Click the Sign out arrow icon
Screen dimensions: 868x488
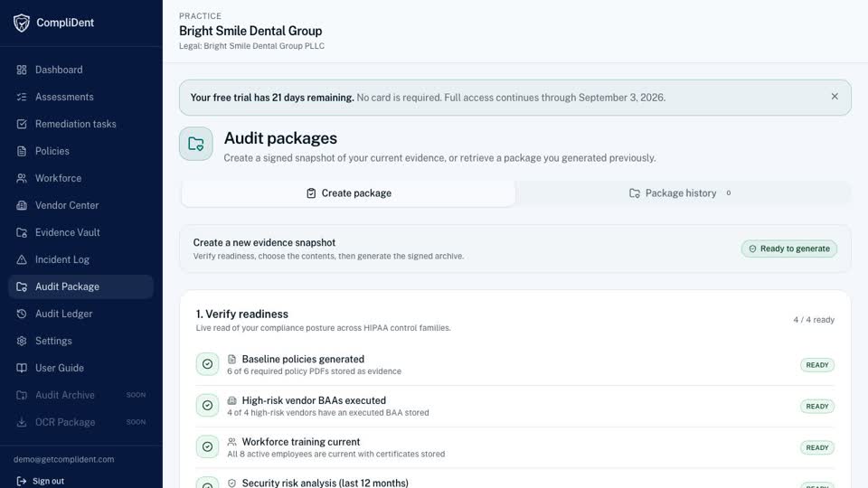pyautogui.click(x=22, y=481)
